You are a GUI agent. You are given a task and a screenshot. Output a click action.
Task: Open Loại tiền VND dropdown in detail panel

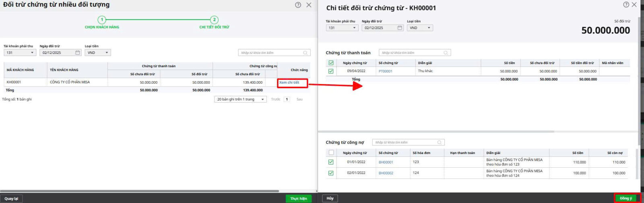pyautogui.click(x=429, y=28)
